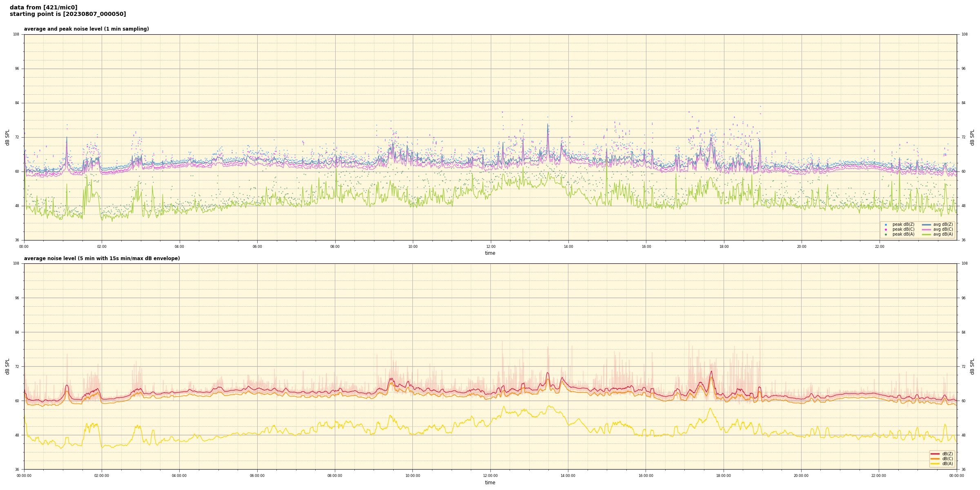Image resolution: width=980 pixels, height=490 pixels.
Task: Click the avg dB(A) legend line
Action: pyautogui.click(x=927, y=234)
